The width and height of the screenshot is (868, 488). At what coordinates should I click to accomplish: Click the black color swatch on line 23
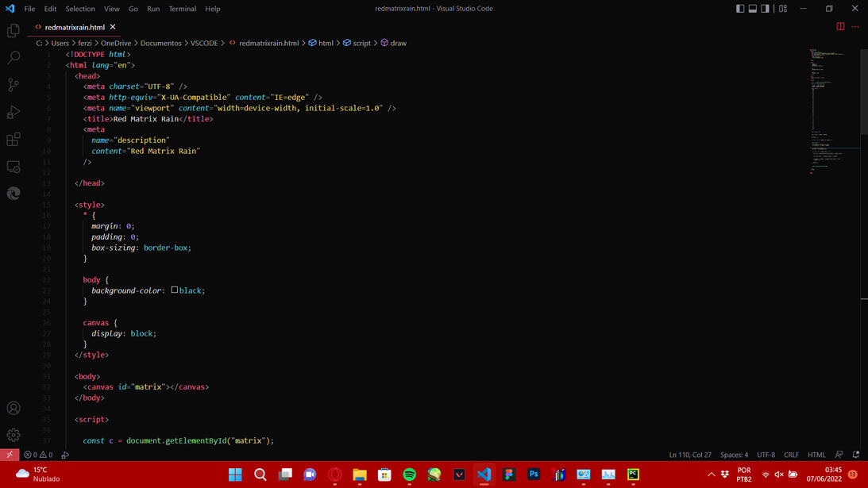(x=175, y=290)
